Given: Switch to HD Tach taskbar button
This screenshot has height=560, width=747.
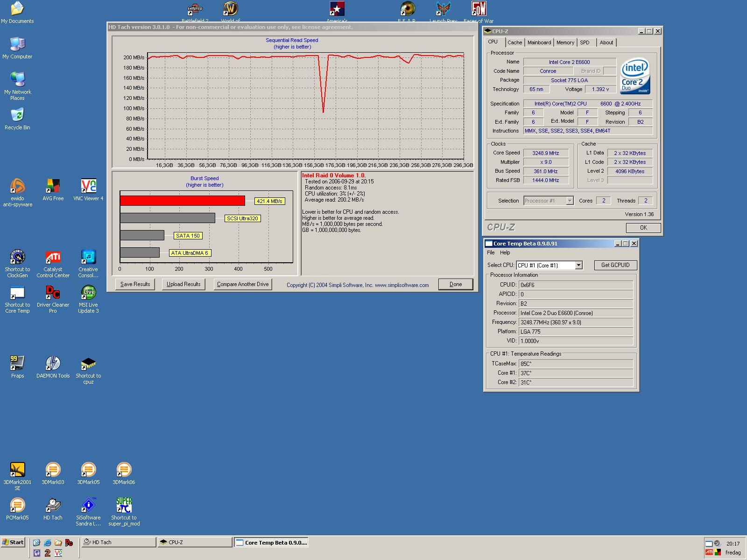Looking at the screenshot, I should (x=119, y=542).
